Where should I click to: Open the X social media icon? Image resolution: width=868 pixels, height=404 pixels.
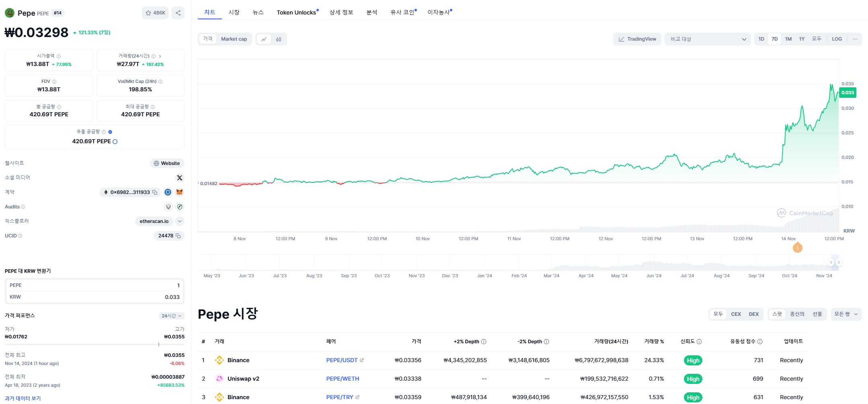point(180,178)
